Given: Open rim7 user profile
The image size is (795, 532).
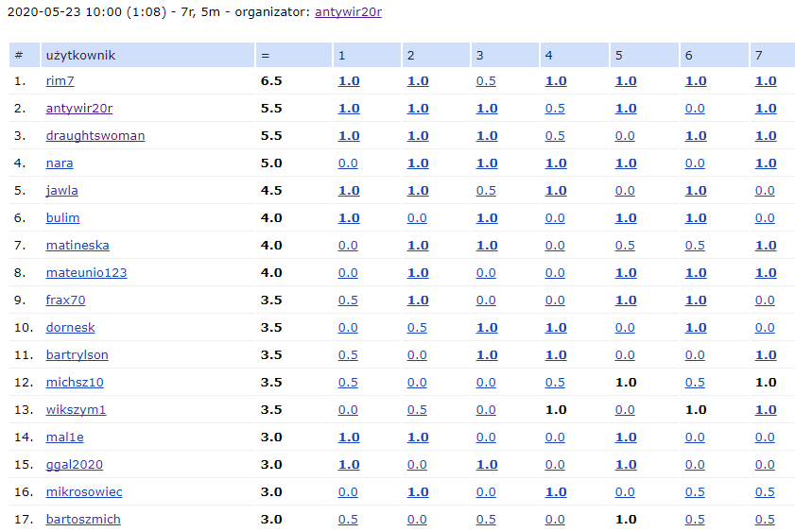Looking at the screenshot, I should 60,81.
